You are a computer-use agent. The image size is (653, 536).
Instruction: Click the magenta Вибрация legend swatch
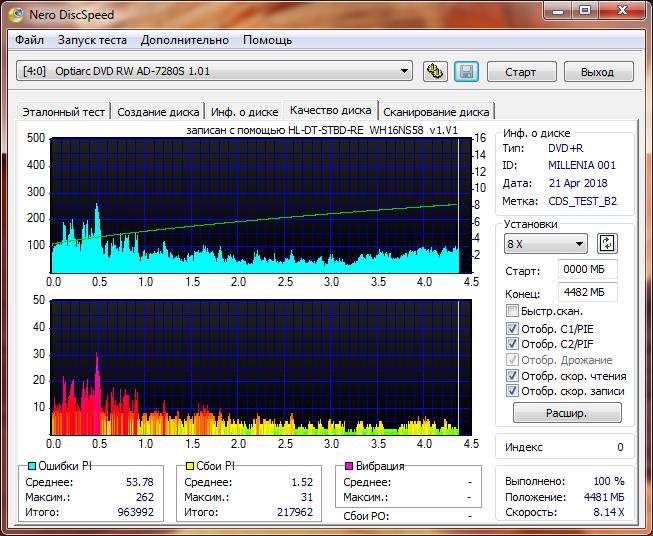coord(349,467)
